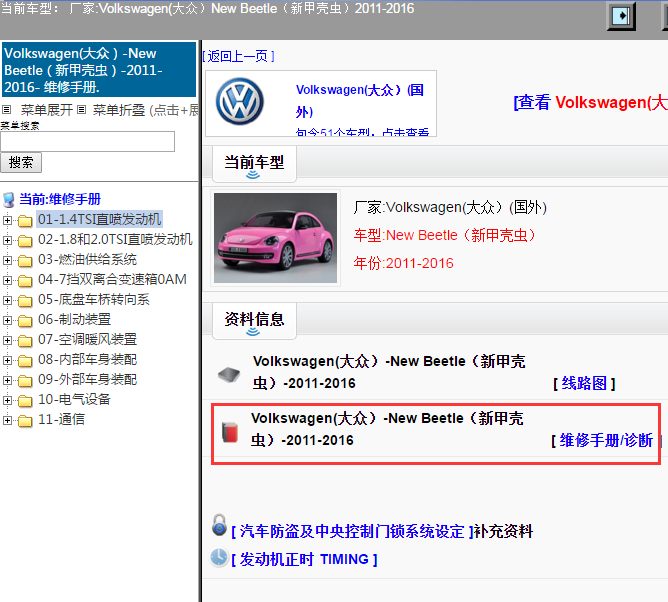
Task: Click the blue manual title header in sidebar
Action: tap(99, 69)
